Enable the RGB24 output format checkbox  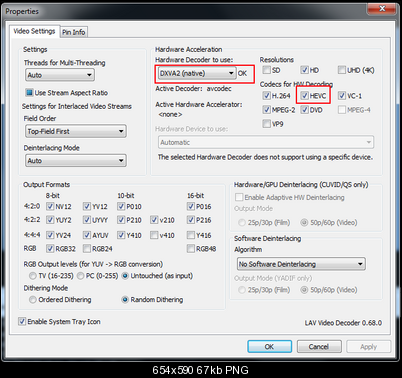87,248
